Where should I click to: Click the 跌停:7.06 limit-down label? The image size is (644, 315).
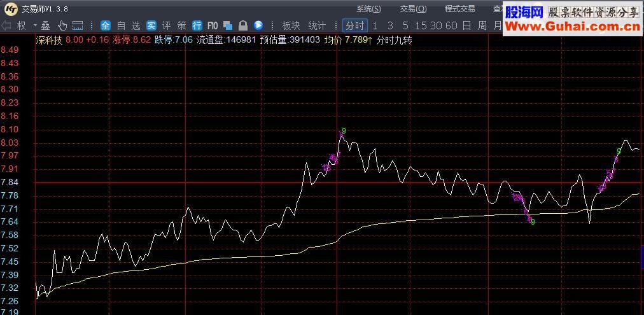click(174, 40)
